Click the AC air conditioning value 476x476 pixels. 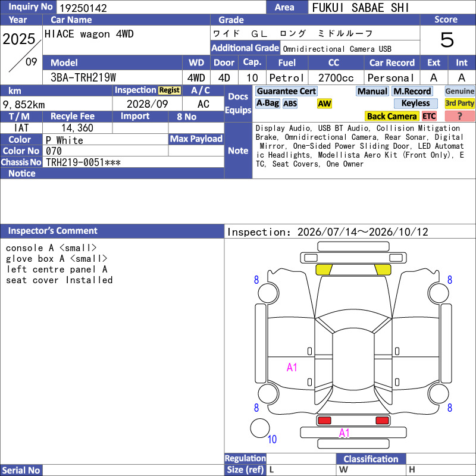tap(203, 104)
